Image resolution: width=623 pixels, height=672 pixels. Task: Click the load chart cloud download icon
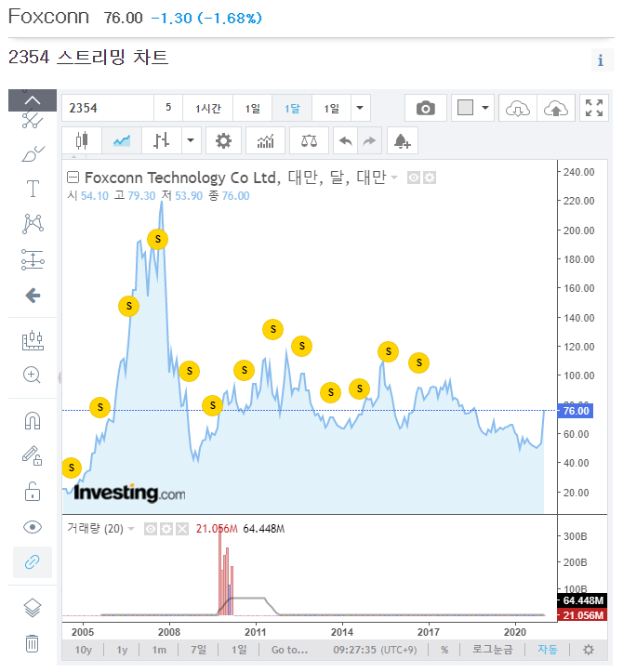[518, 108]
